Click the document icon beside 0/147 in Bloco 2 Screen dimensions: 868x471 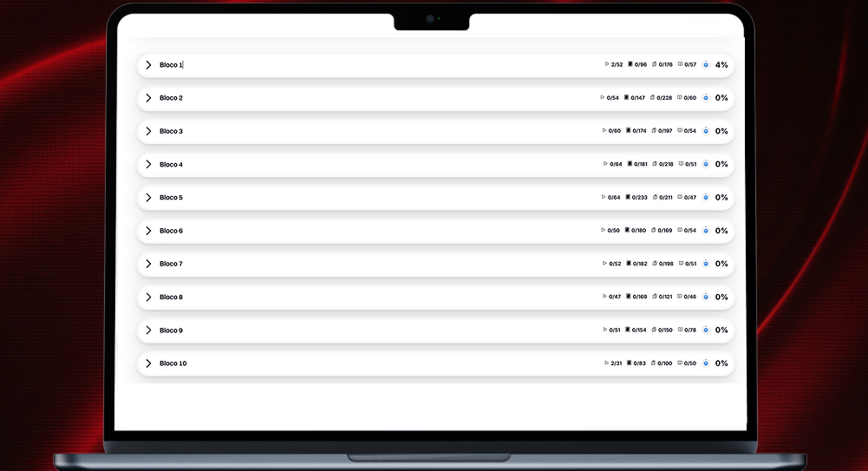[626, 97]
